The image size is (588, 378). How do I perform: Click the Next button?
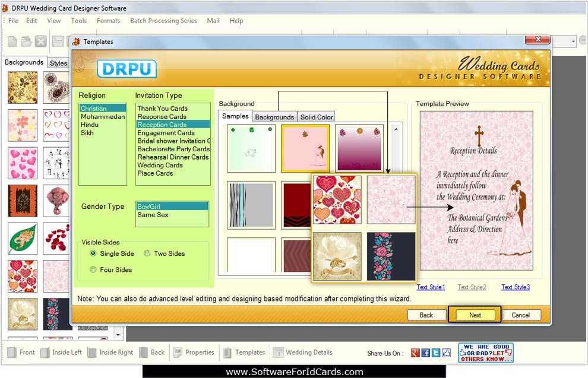tap(475, 315)
